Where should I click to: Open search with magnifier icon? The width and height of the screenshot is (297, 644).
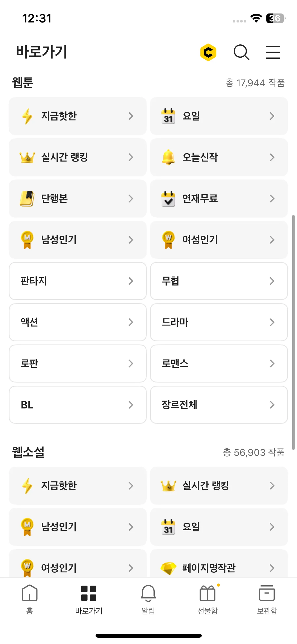[241, 52]
